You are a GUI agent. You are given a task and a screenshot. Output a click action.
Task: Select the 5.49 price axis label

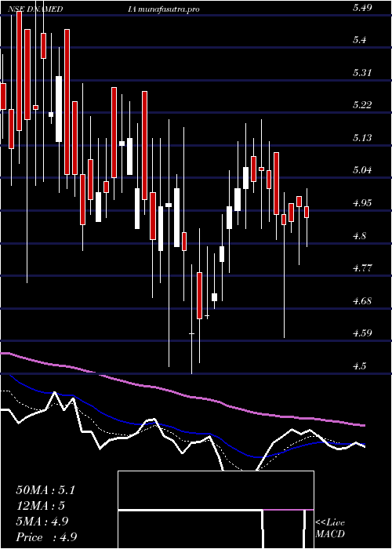coord(362,8)
